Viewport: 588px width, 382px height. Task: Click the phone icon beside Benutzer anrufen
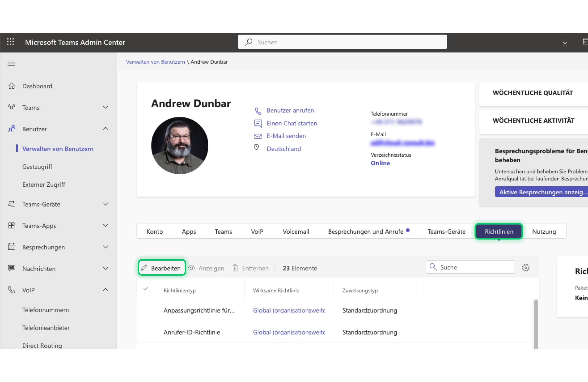tap(258, 111)
